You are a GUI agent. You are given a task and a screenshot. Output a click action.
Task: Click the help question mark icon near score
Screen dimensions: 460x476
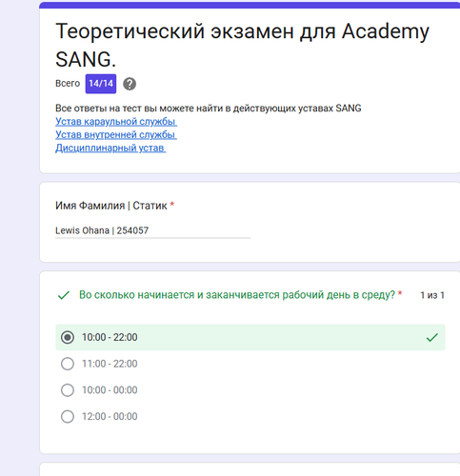click(x=130, y=84)
